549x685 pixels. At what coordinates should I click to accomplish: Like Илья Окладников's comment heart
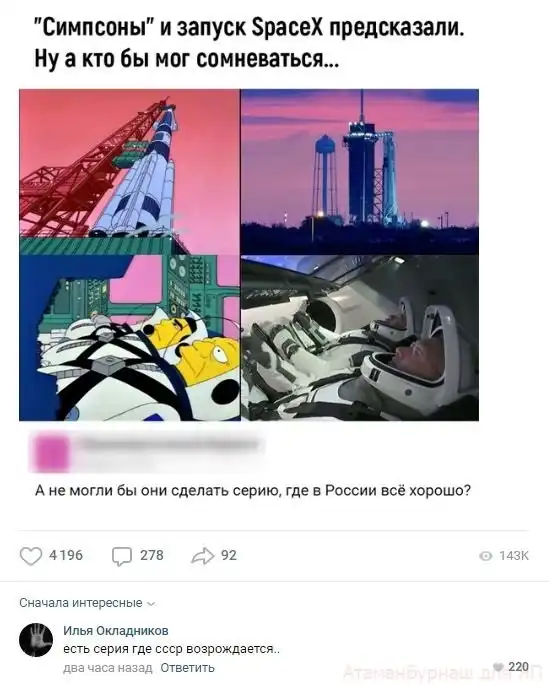pos(498,666)
